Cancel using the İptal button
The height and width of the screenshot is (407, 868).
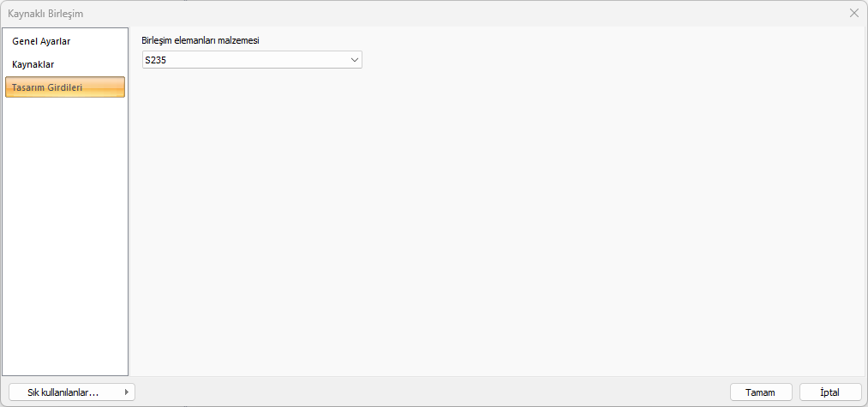pyautogui.click(x=829, y=392)
